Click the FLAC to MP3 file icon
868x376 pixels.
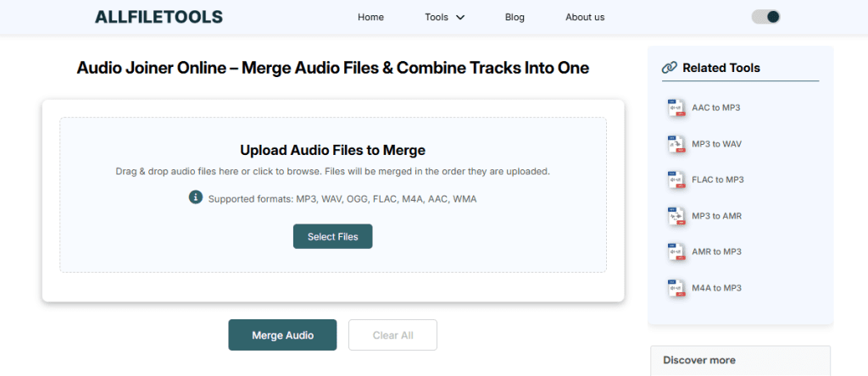[676, 180]
